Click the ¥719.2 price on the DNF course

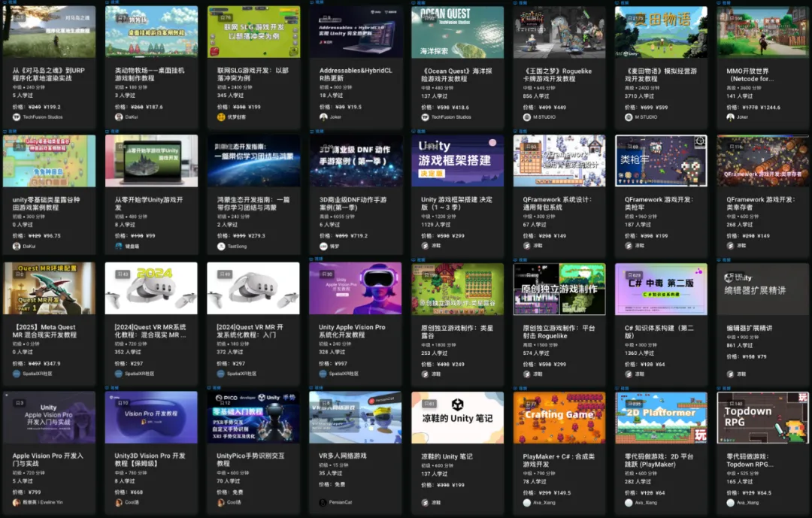(359, 235)
